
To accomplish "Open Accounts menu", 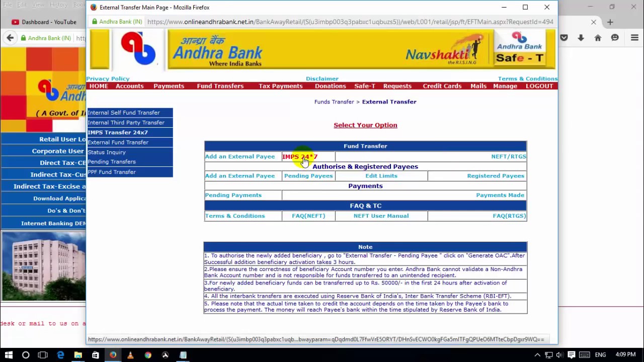I will click(x=130, y=86).
